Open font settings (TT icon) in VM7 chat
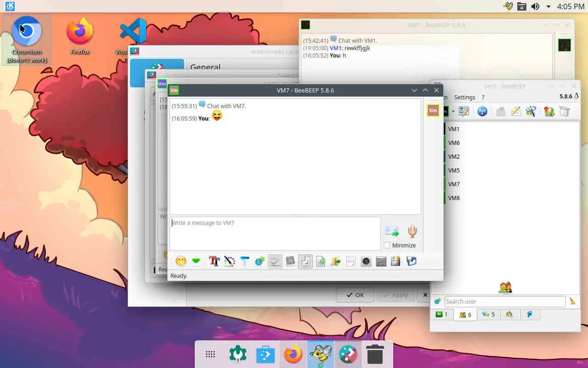Screen dimensions: 588x368 coord(214,261)
